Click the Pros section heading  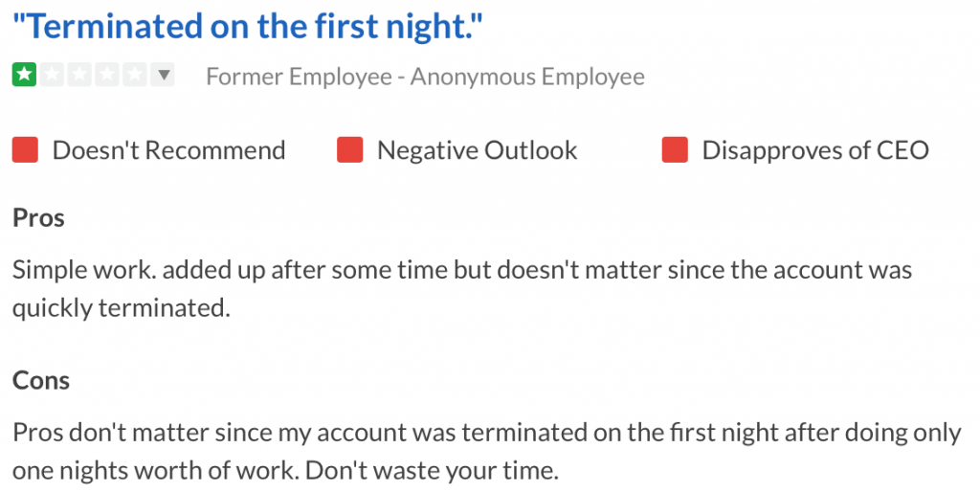tap(38, 218)
